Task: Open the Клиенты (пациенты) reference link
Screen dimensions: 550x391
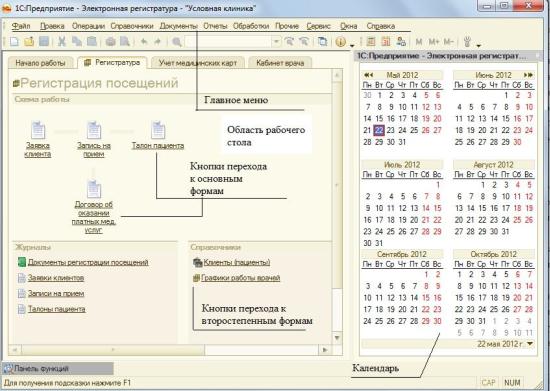Action: tap(237, 262)
